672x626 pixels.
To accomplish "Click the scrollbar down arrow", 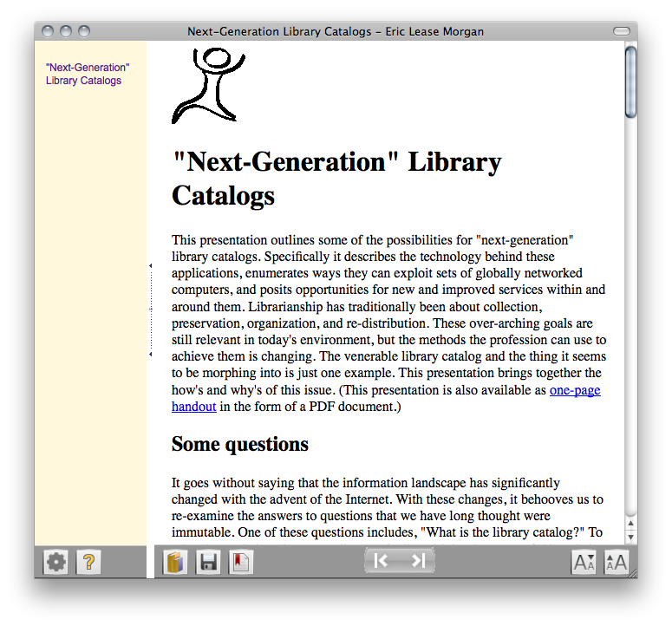I will (x=630, y=537).
